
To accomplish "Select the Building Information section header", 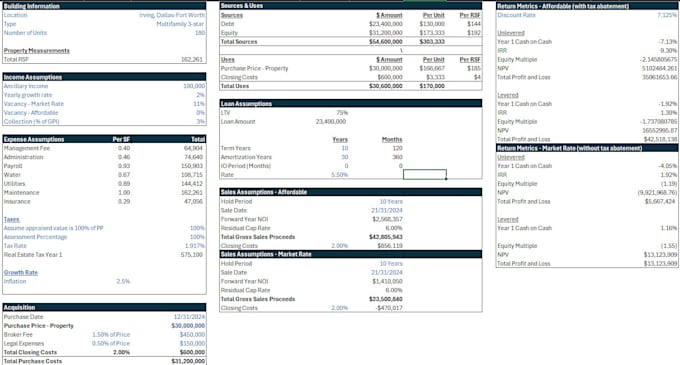I will point(104,6).
